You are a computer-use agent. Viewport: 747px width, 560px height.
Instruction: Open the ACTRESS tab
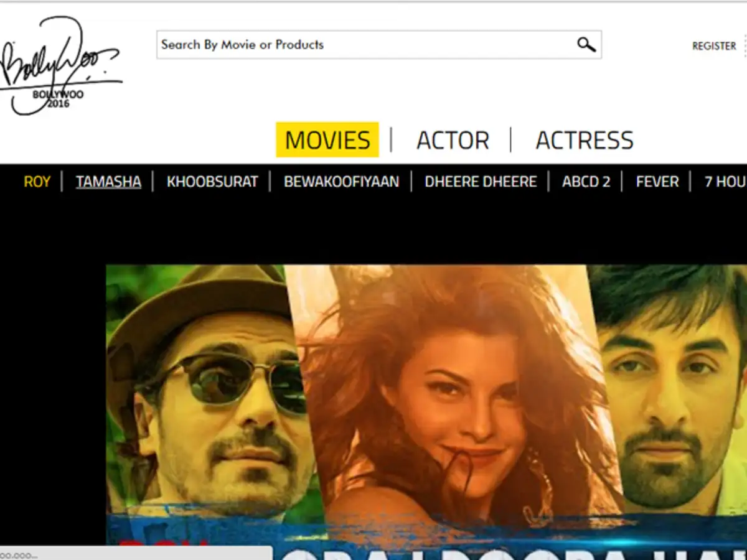pyautogui.click(x=585, y=140)
